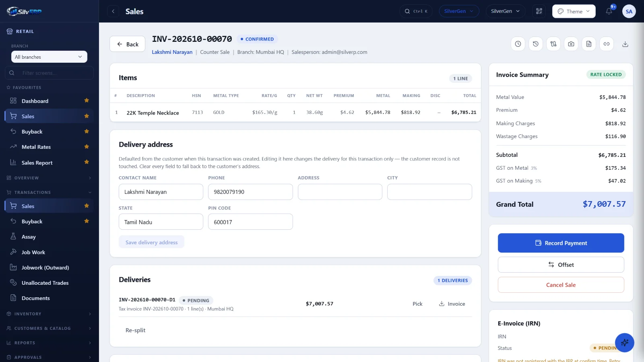Toggle the Metal Rates favourite star

click(86, 147)
